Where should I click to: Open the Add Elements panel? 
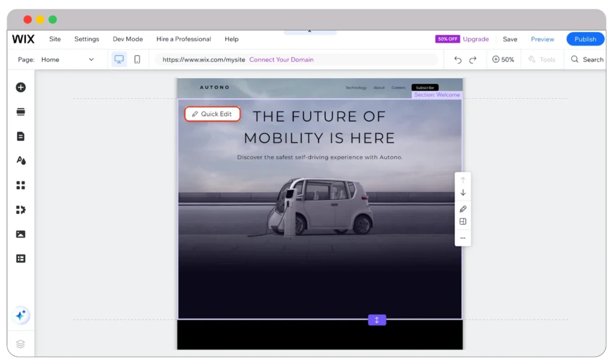[21, 87]
